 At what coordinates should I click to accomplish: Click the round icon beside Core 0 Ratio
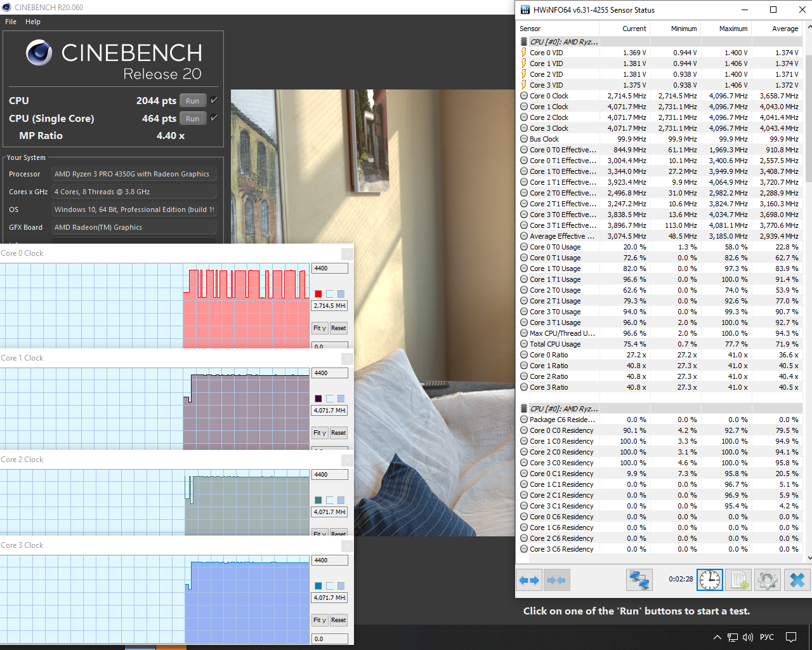[x=524, y=355]
